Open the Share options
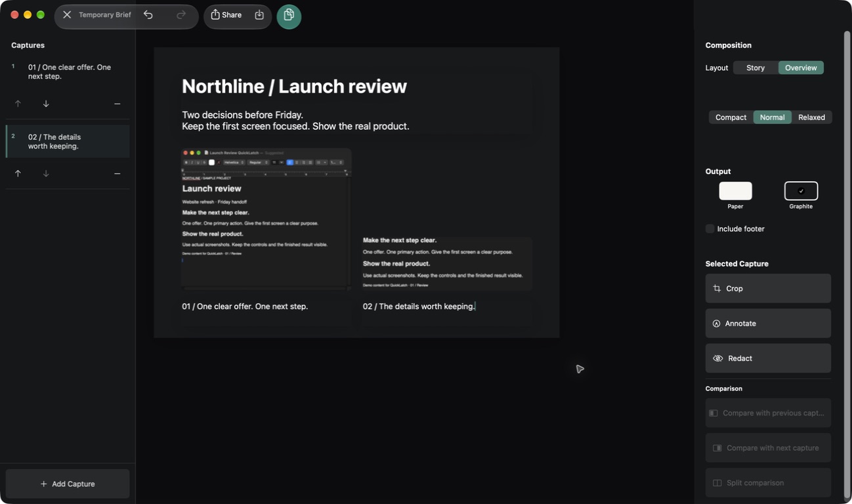This screenshot has height=504, width=852. point(226,14)
